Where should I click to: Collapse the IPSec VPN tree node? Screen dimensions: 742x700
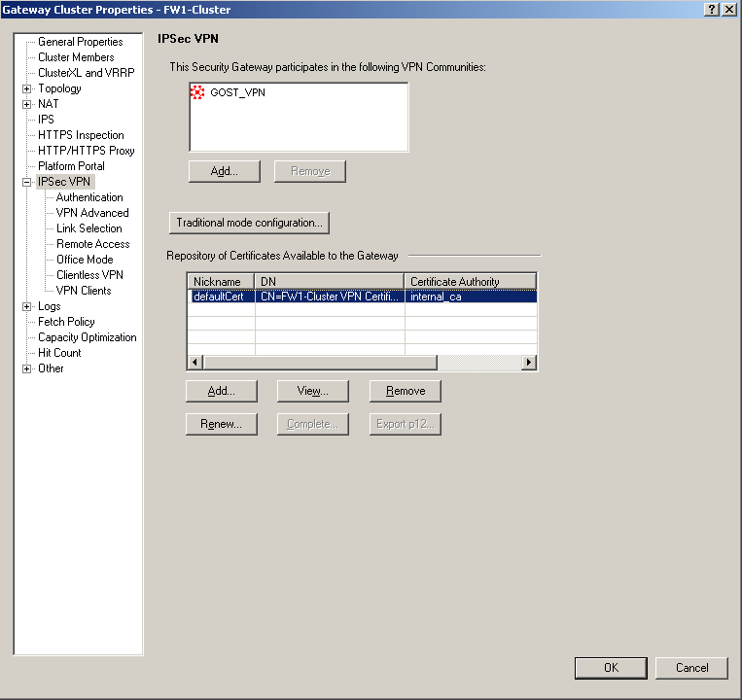point(27,182)
